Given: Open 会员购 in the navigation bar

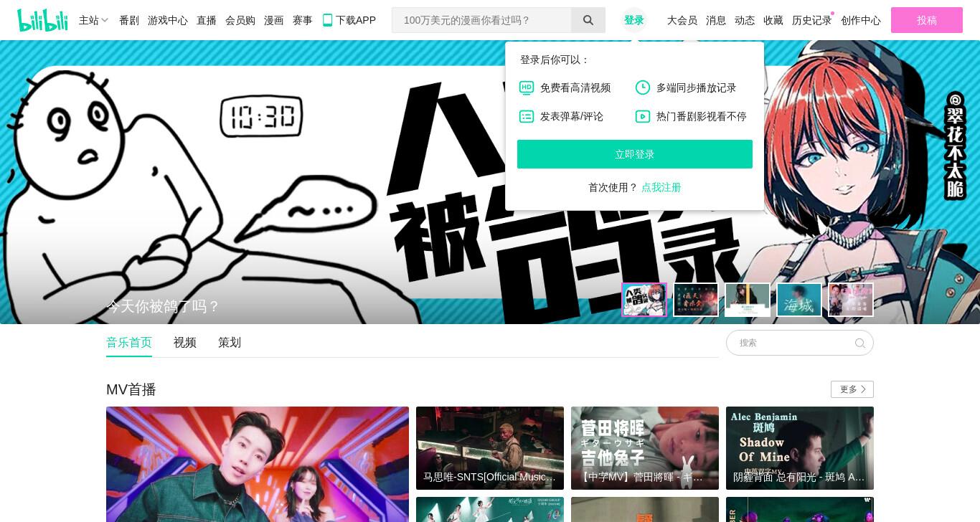Looking at the screenshot, I should [x=240, y=20].
